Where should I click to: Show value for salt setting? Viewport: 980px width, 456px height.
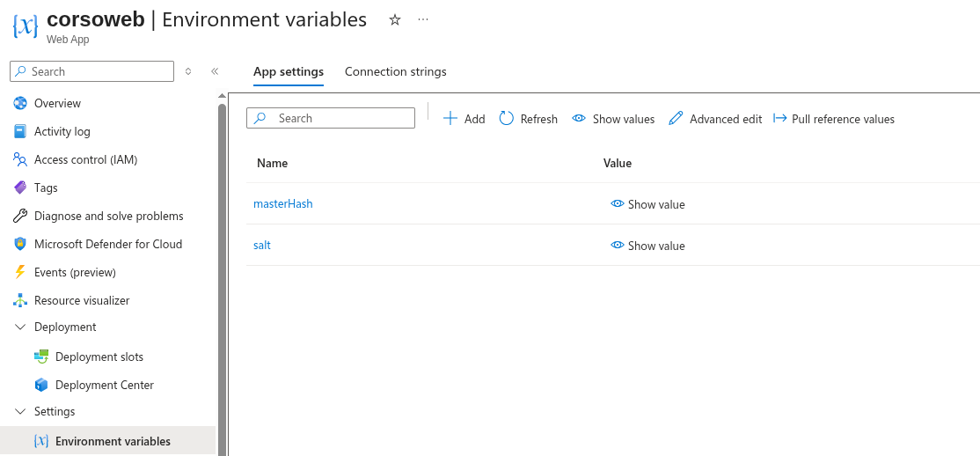point(647,246)
